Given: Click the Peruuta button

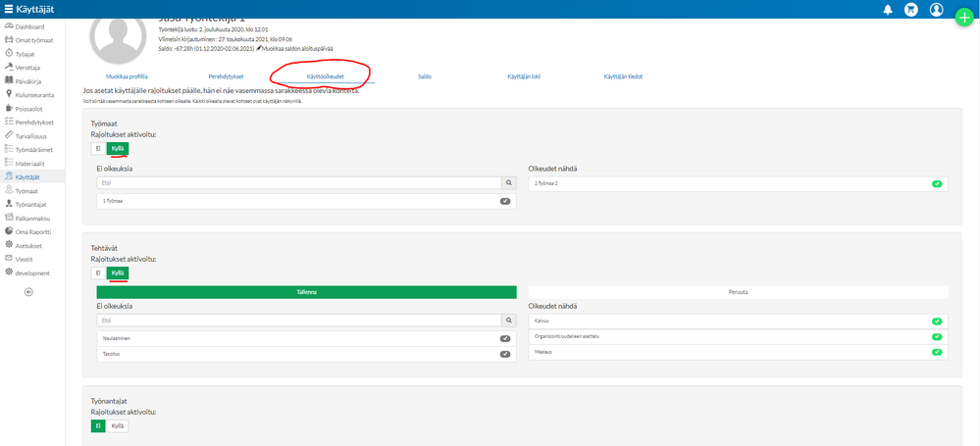Looking at the screenshot, I should click(x=738, y=292).
